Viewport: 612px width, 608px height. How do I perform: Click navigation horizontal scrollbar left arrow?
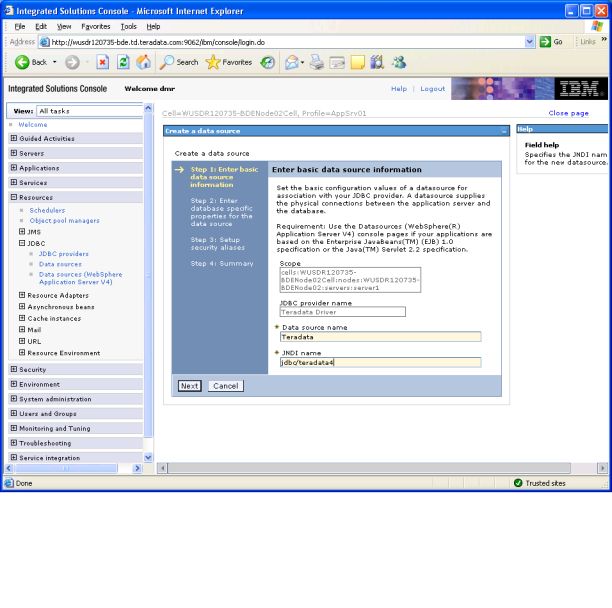click(x=9, y=468)
